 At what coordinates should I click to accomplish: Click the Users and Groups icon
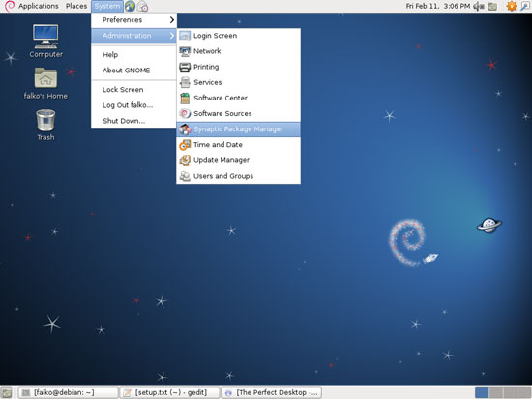185,176
